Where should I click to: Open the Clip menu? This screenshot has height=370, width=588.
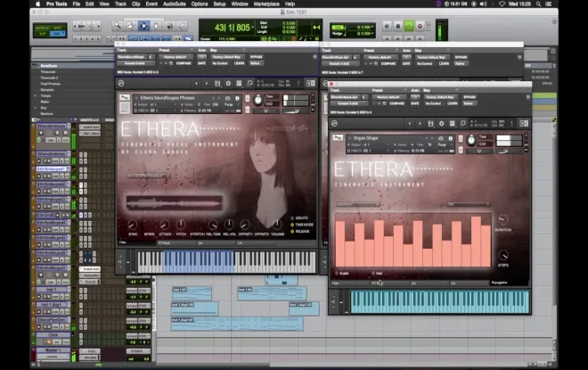point(135,4)
